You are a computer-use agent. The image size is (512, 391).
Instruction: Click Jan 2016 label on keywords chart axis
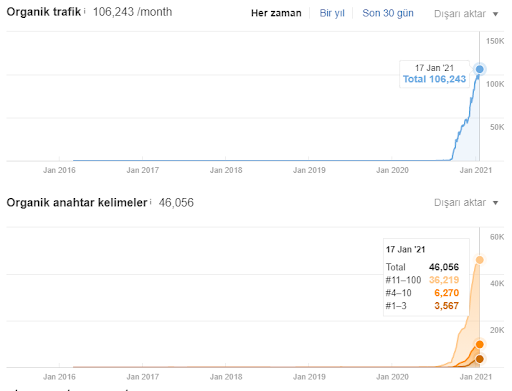59,377
